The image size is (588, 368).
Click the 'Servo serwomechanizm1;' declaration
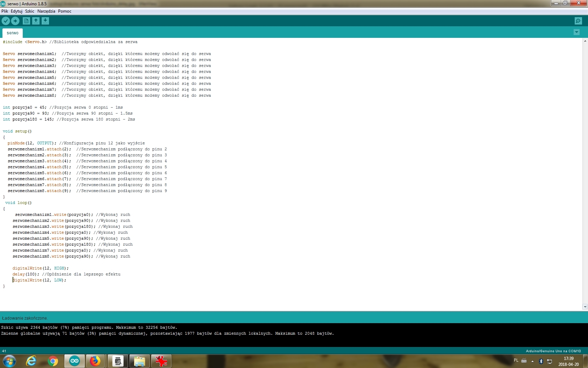tap(30, 54)
